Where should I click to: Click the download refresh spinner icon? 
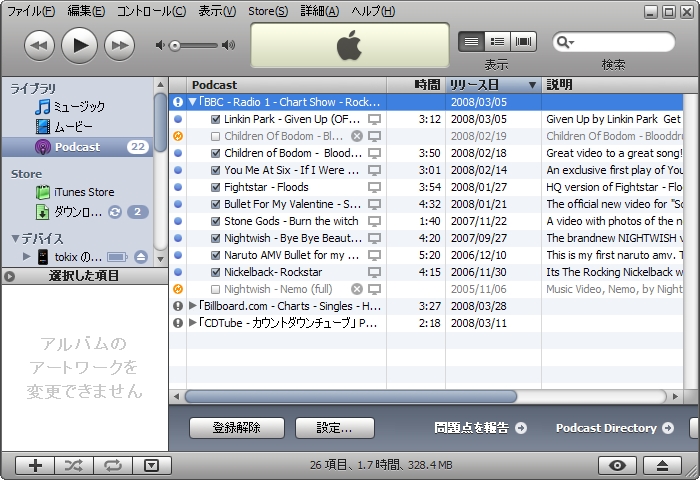[x=115, y=212]
